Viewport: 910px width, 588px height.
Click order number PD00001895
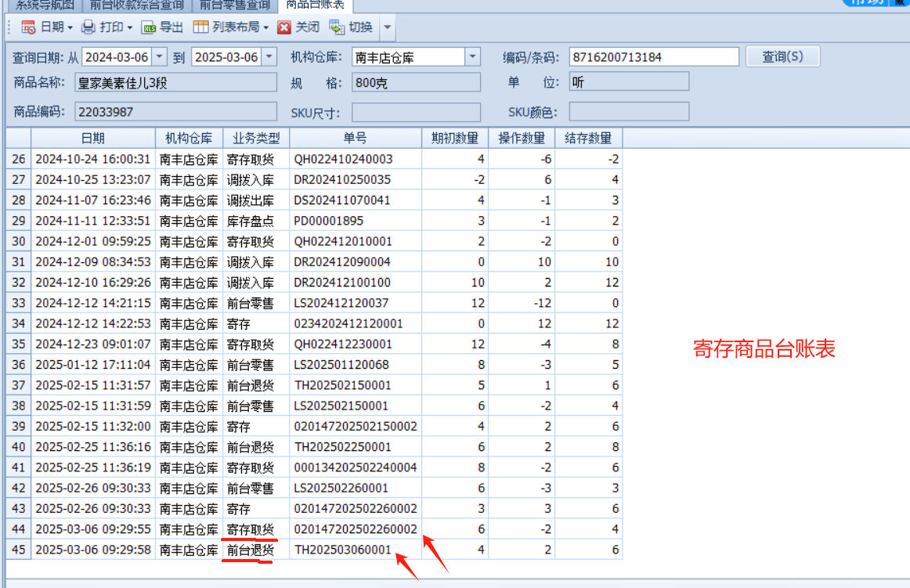[328, 221]
